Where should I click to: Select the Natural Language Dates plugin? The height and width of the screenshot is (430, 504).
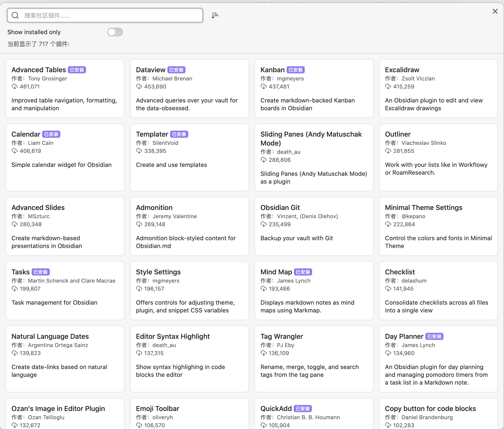click(65, 359)
